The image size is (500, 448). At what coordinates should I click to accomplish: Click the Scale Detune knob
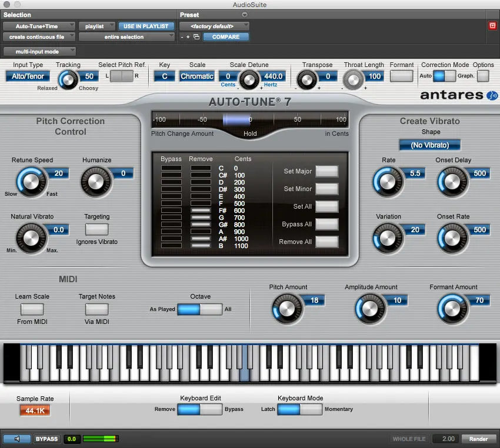[249, 79]
